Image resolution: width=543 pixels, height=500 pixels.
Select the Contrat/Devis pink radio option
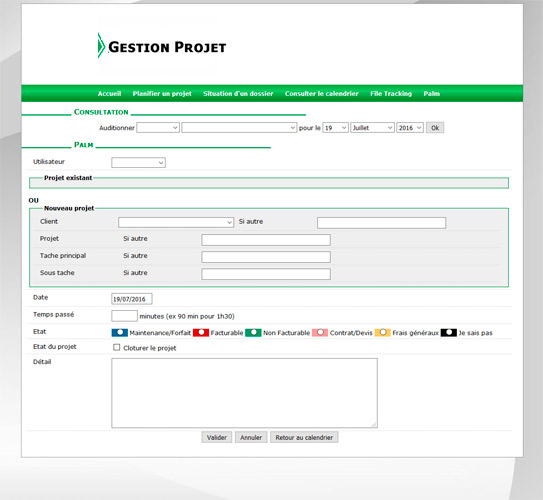320,332
